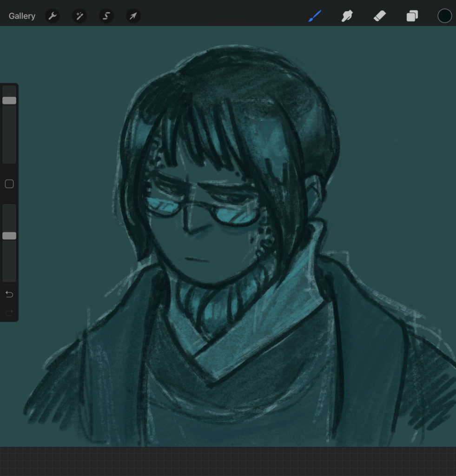Open the Layers panel
456x476 pixels.
[x=412, y=16]
